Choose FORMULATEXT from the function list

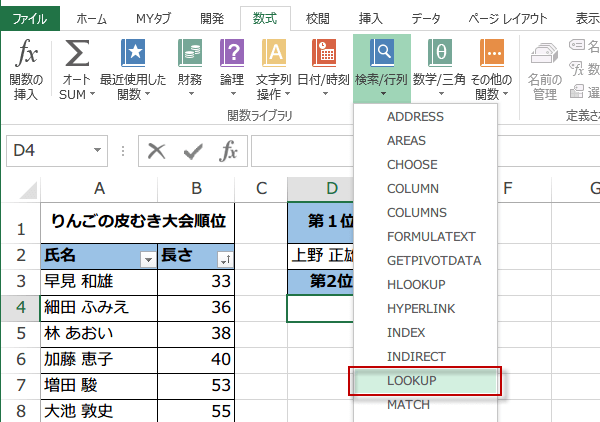point(426,236)
